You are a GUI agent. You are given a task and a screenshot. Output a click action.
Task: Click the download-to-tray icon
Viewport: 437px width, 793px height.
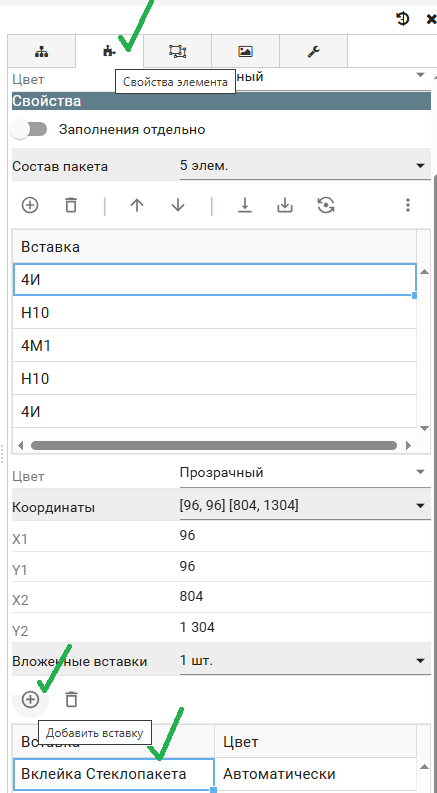pyautogui.click(x=285, y=205)
